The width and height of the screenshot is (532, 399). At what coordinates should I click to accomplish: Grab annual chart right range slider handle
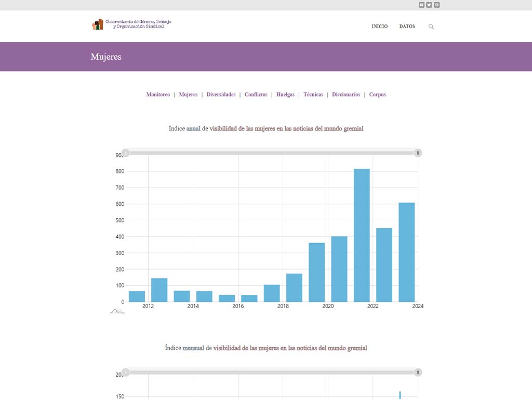(x=418, y=153)
